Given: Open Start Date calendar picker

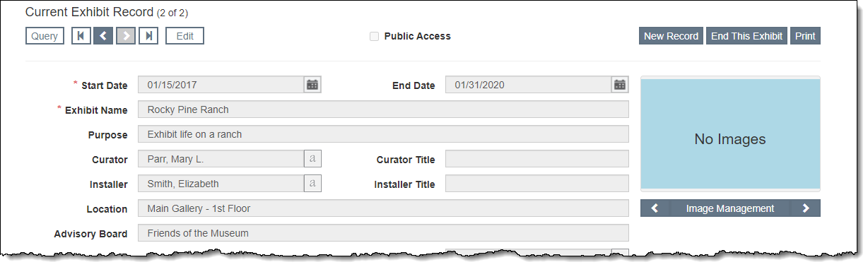Looking at the screenshot, I should (312, 85).
